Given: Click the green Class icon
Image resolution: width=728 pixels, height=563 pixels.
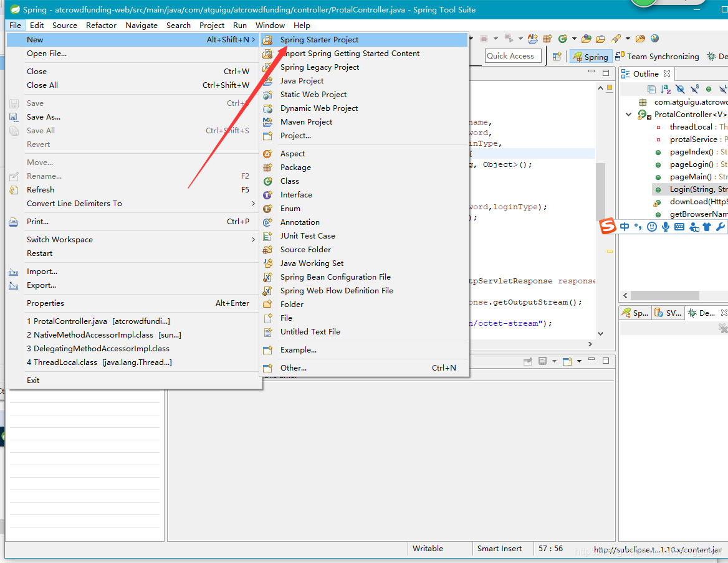Looking at the screenshot, I should click(268, 181).
